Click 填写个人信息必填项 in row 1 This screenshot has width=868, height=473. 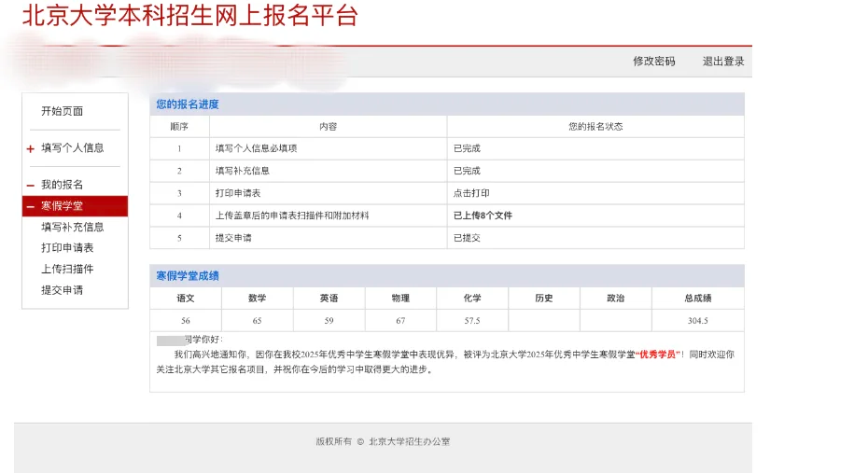click(x=257, y=148)
